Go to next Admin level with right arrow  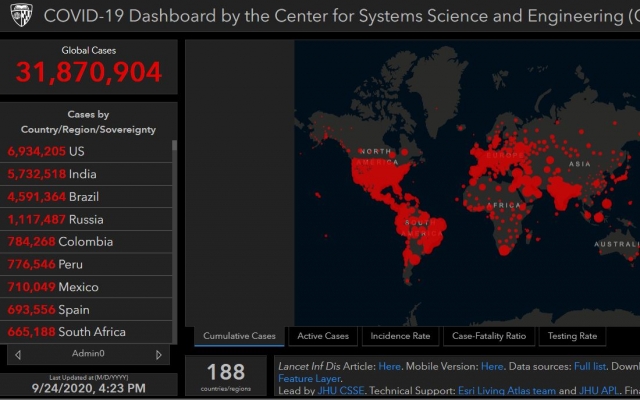point(159,355)
